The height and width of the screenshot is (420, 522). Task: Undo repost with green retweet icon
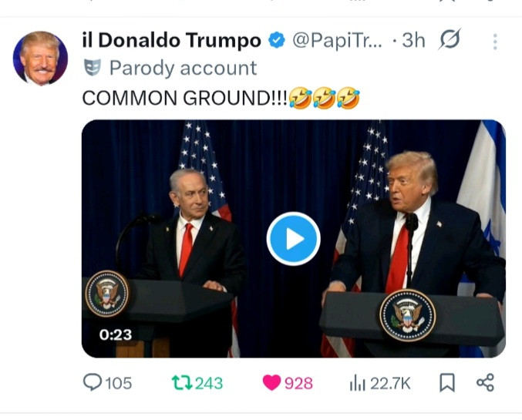tap(182, 383)
